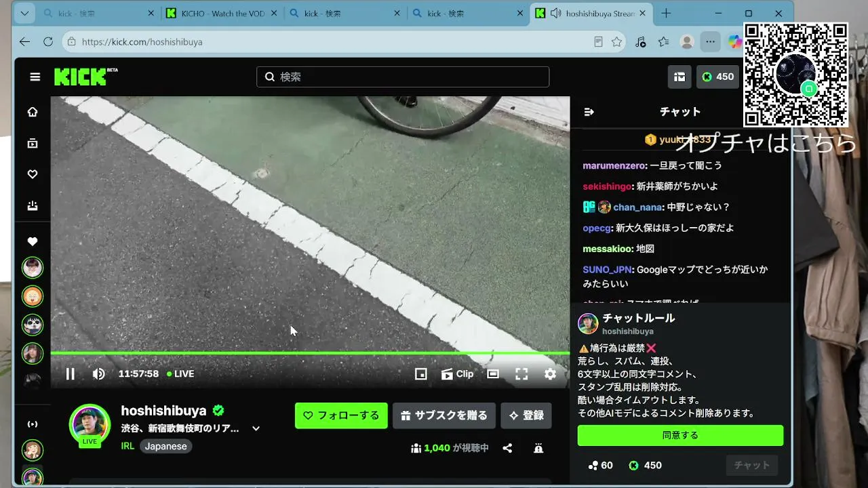Select the Japanese language tag

(x=165, y=446)
